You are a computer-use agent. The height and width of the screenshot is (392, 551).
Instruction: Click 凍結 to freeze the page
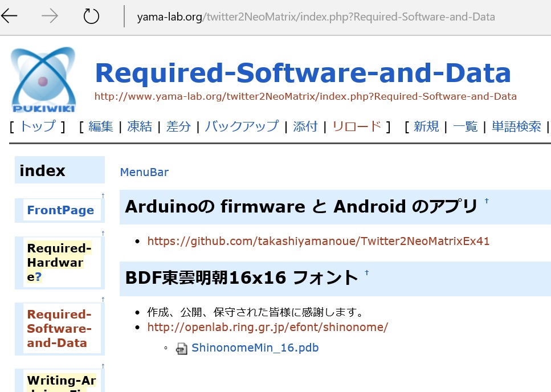coord(140,126)
